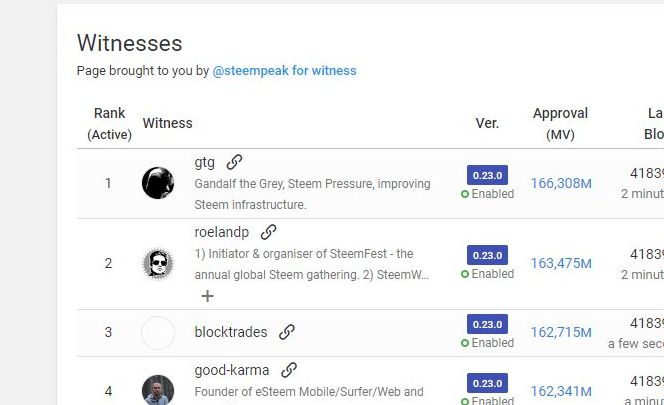The height and width of the screenshot is (405, 664).
Task: Click the link icon next to good-karma
Action: click(289, 370)
